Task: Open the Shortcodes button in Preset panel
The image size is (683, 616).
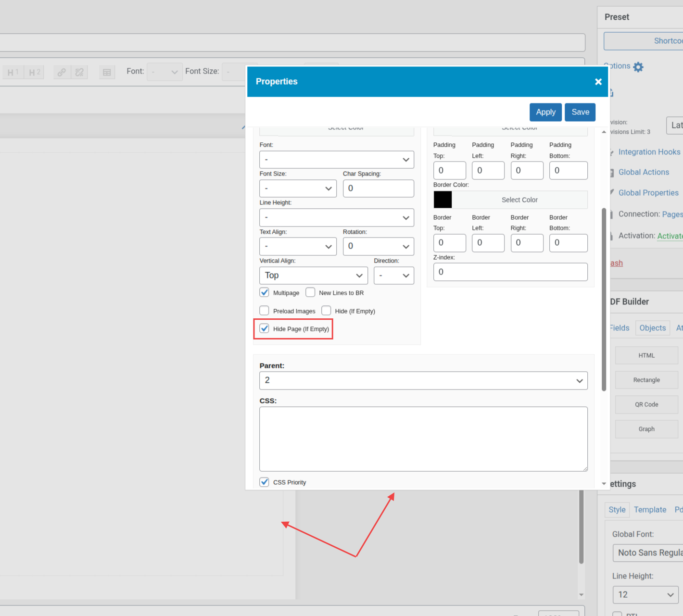Action: coord(644,41)
